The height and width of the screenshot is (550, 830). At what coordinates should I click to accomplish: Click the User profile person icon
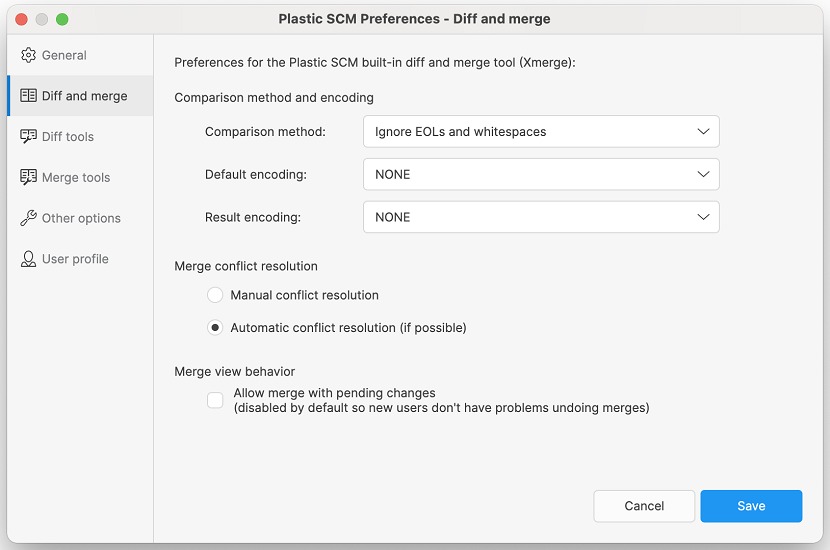click(x=28, y=259)
